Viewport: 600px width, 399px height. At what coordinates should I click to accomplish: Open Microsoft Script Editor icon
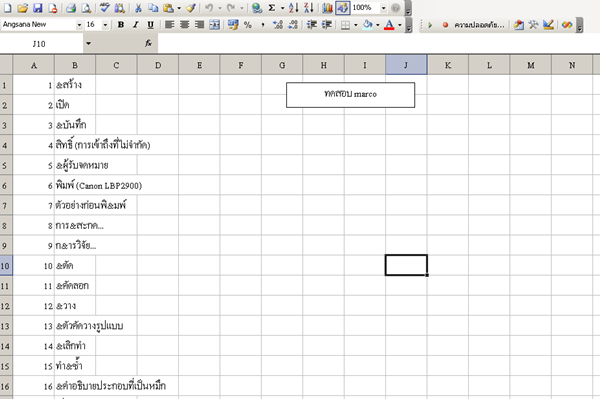pos(567,25)
